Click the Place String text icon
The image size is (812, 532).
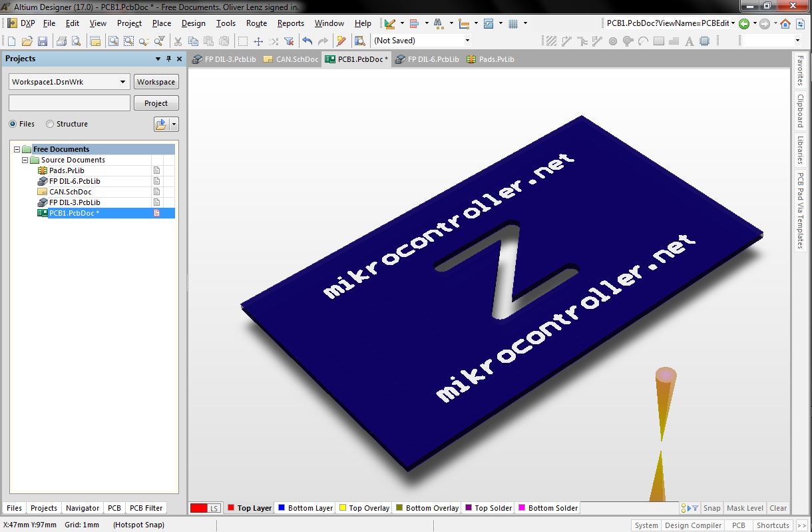point(689,41)
